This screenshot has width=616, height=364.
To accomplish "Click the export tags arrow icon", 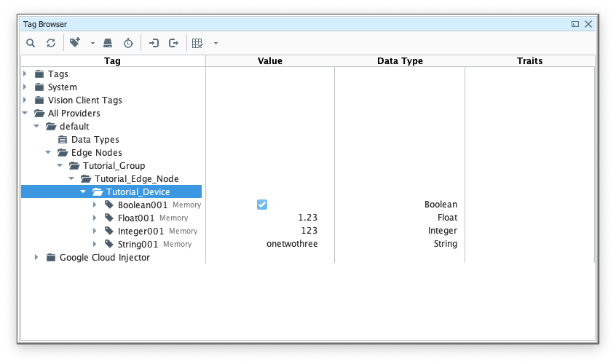I will [x=173, y=43].
